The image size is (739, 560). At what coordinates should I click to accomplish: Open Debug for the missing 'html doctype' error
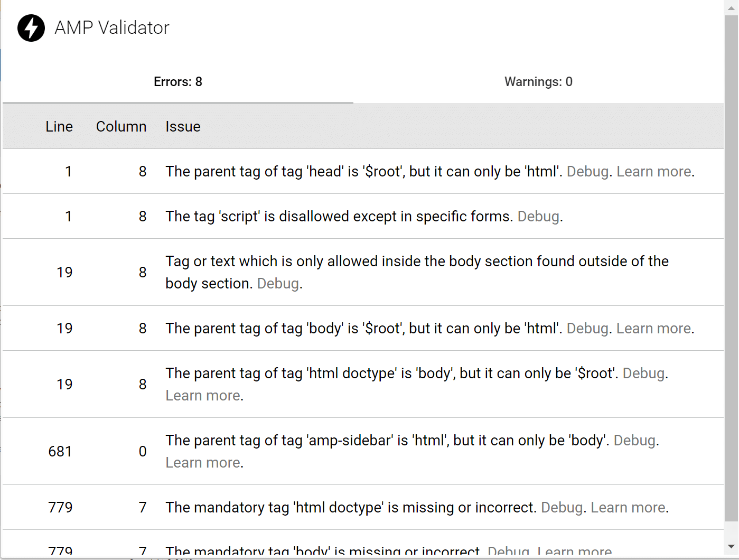(x=562, y=507)
